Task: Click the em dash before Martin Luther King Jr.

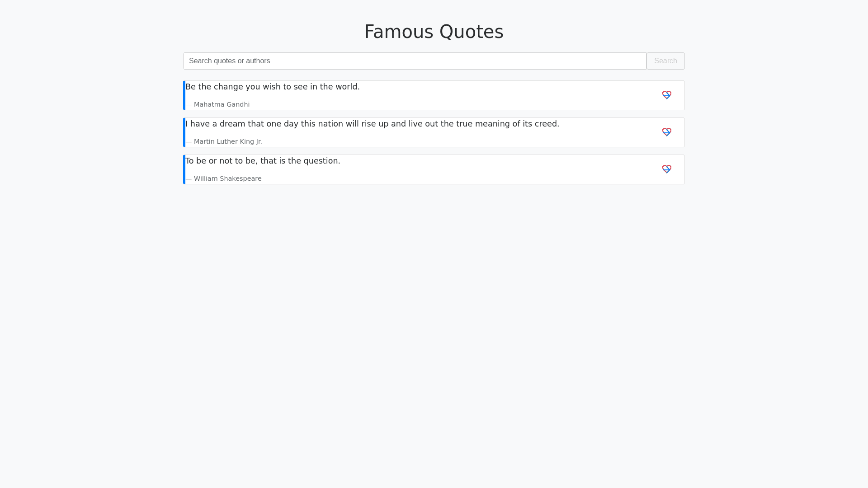Action: 189,142
